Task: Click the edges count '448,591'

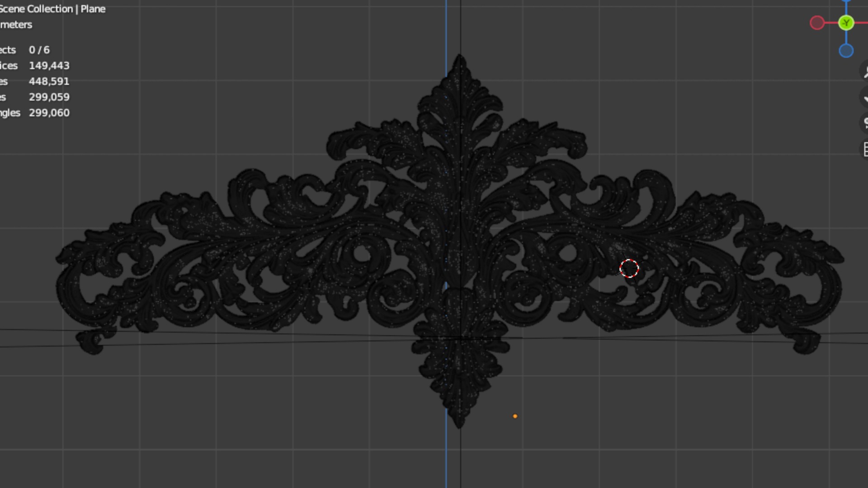Action: tap(49, 81)
